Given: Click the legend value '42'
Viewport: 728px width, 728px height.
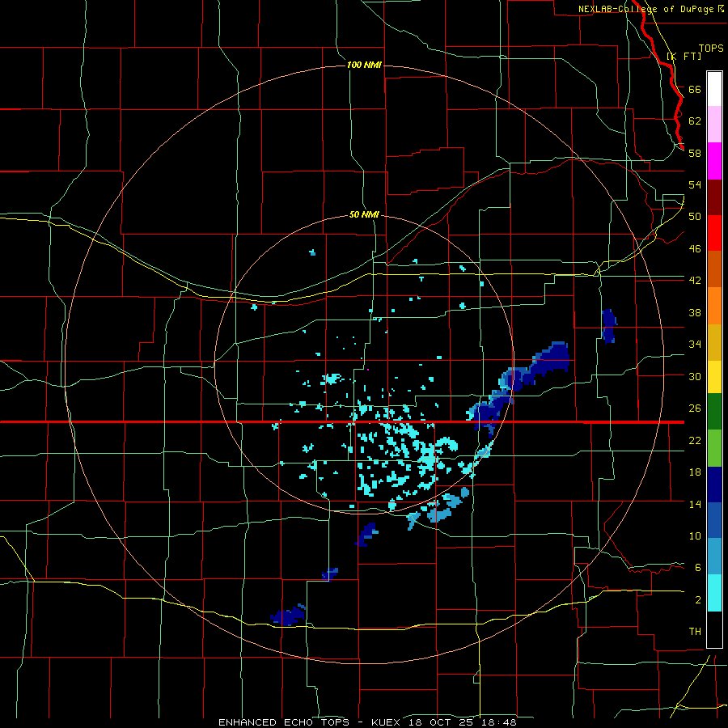Looking at the screenshot, I should (695, 280).
